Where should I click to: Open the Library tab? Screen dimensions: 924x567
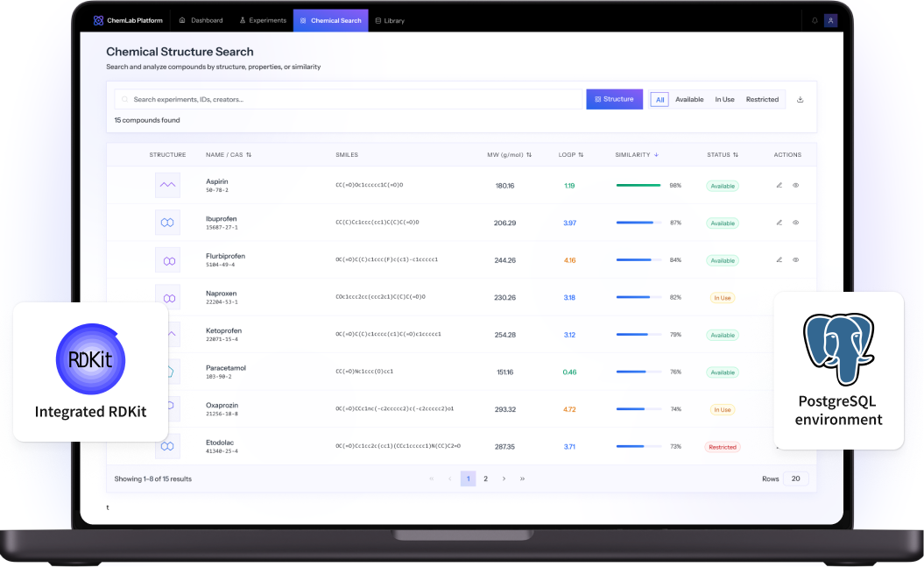pyautogui.click(x=390, y=21)
